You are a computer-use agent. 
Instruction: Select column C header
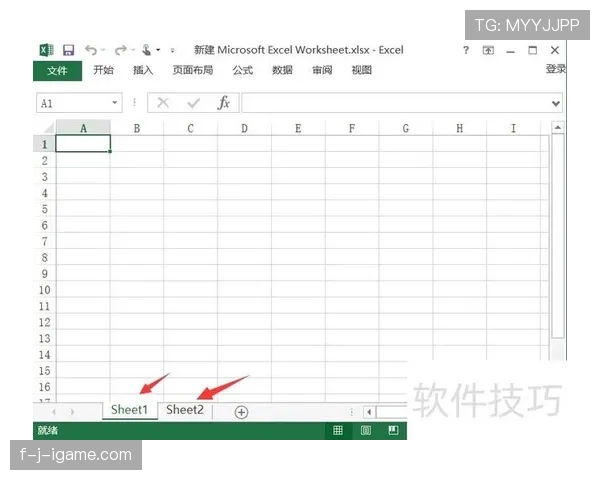pos(191,128)
